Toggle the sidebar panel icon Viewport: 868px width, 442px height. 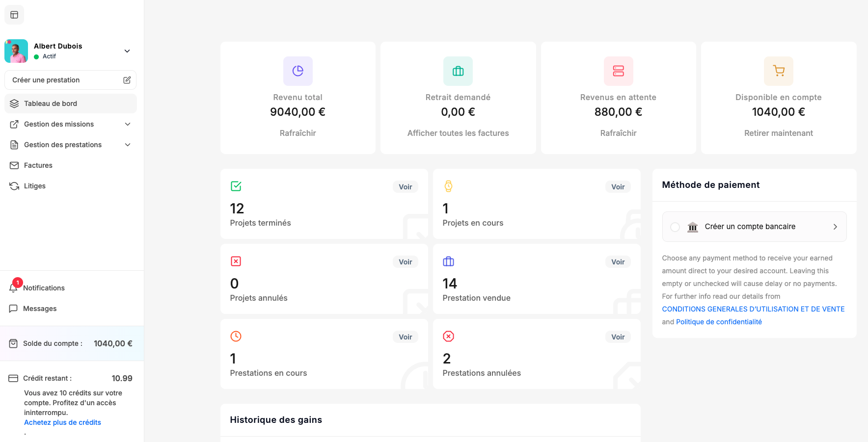pos(14,15)
